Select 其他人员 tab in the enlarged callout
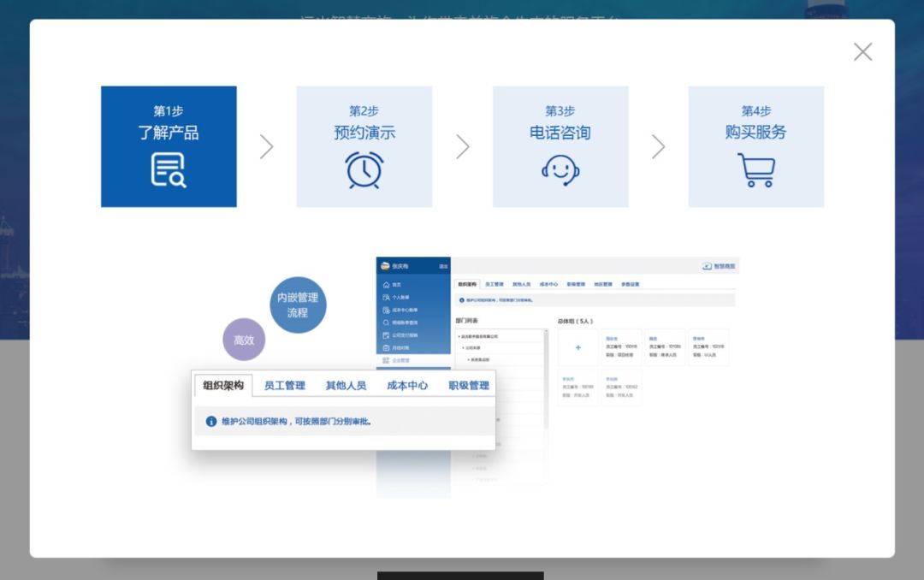 (x=346, y=386)
